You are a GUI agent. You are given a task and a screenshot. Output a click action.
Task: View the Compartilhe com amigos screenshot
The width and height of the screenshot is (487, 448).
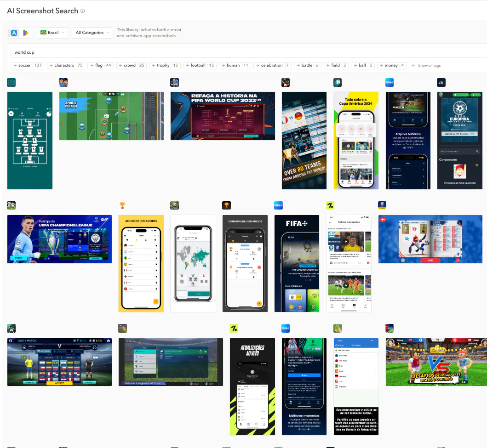[x=245, y=263]
